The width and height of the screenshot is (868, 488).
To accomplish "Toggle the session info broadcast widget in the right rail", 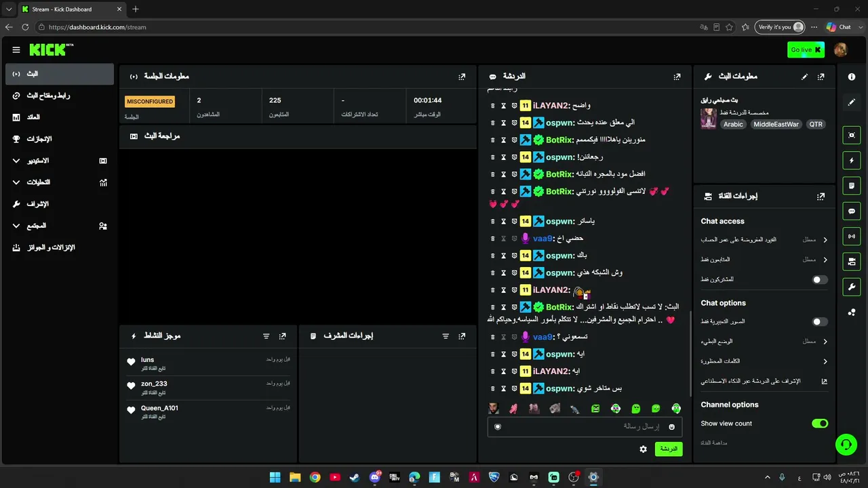I will (852, 236).
